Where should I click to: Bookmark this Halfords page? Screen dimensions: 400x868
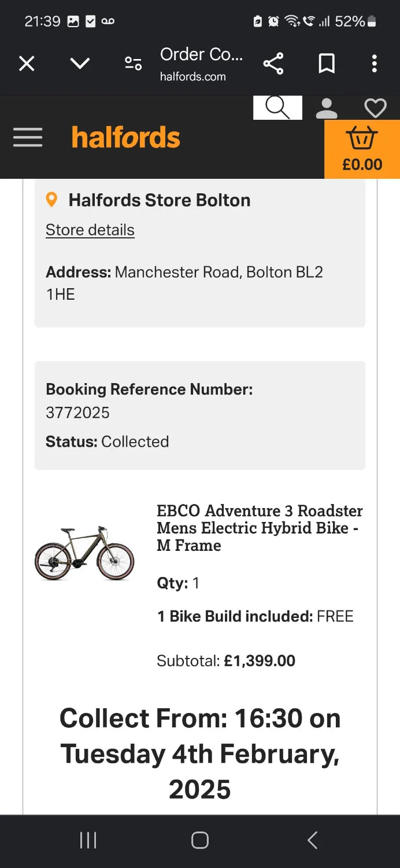point(326,64)
